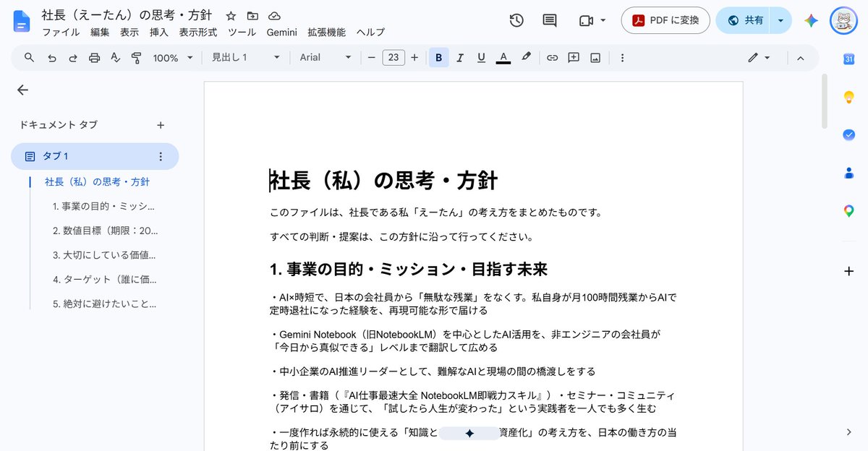868x451 pixels.
Task: Star this document
Action: click(x=231, y=15)
